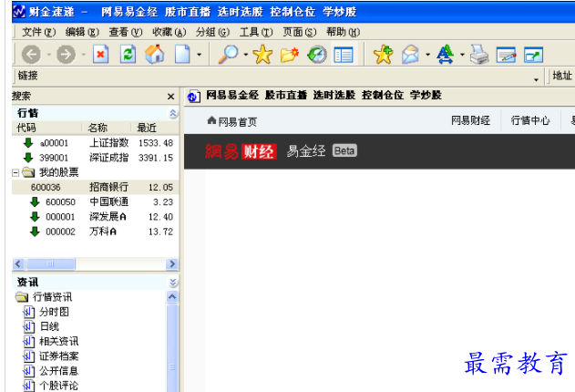Add to favorites star with plus icon
The width and height of the screenshot is (575, 392).
click(384, 55)
